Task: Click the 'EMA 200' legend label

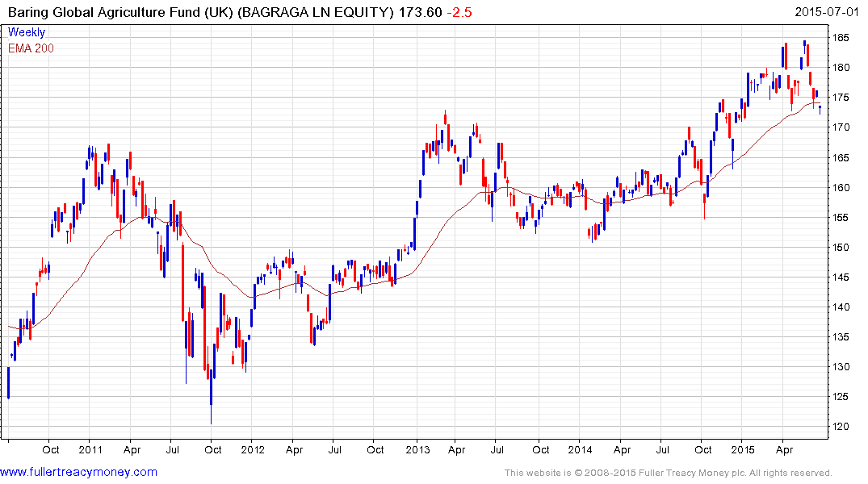Action: (x=31, y=48)
